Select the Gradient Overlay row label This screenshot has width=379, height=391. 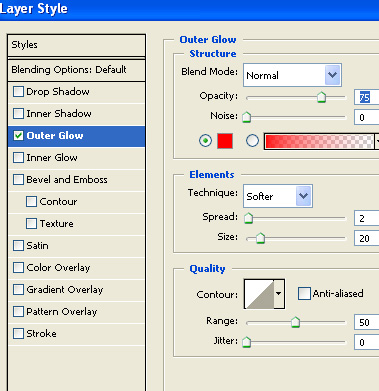pyautogui.click(x=65, y=290)
